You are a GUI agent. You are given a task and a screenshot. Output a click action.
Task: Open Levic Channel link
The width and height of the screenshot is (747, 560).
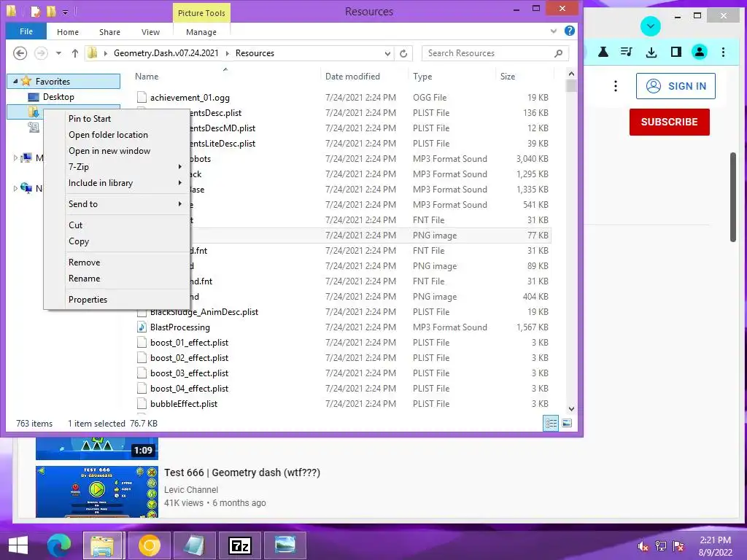(x=191, y=490)
